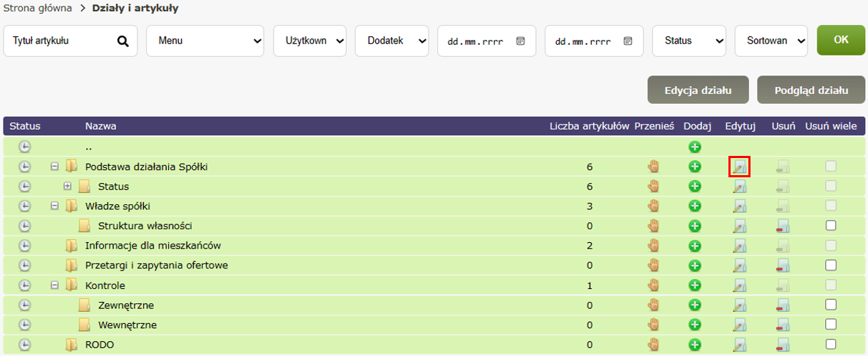Click clock status icon for Kontrole row

[x=25, y=286]
